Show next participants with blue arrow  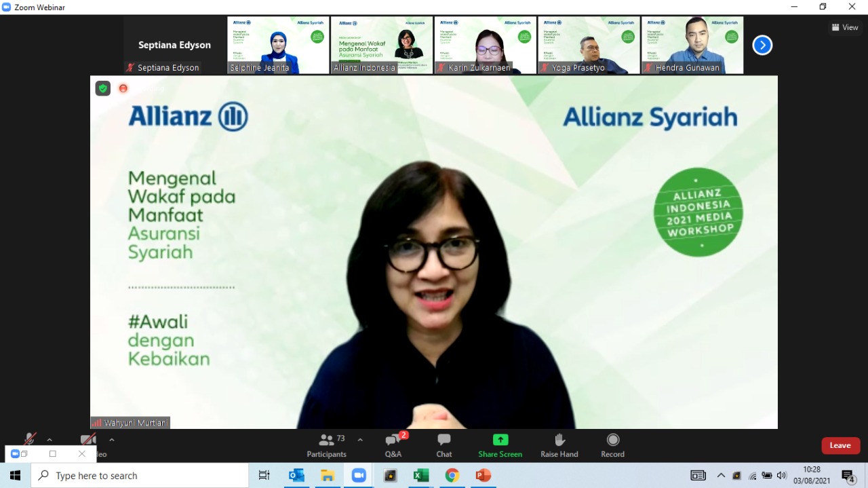pyautogui.click(x=762, y=45)
